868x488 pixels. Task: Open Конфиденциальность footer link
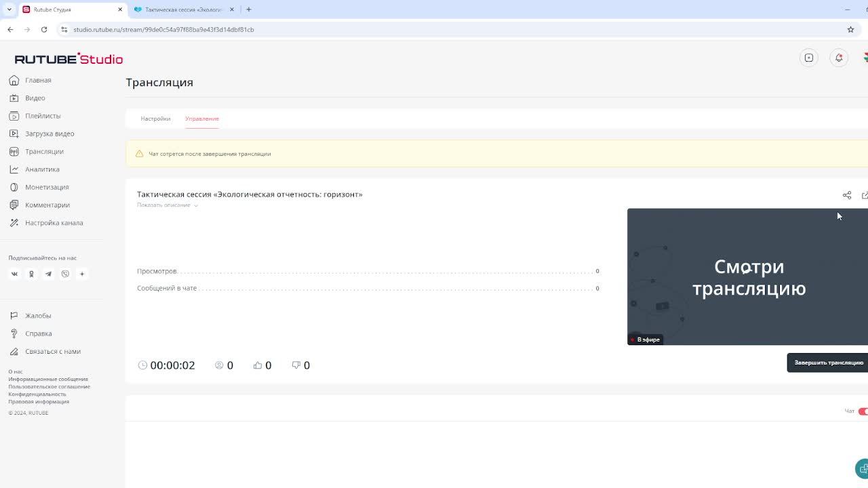[x=37, y=394]
